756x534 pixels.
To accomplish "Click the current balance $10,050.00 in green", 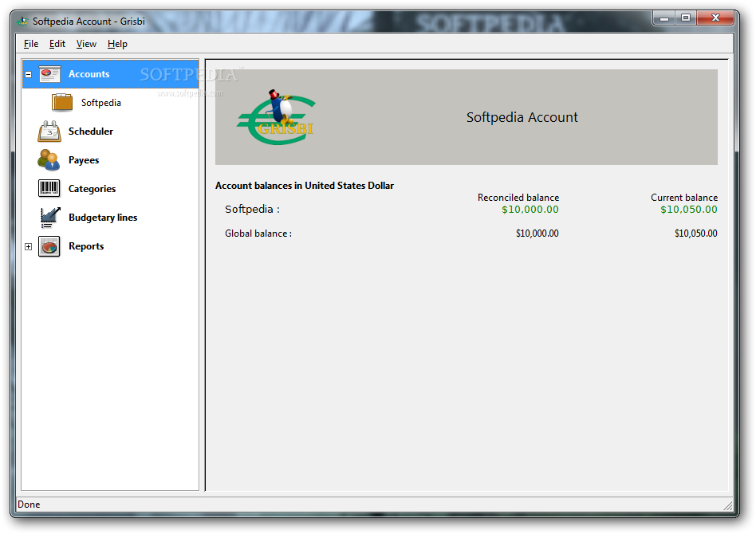I will tap(688, 210).
